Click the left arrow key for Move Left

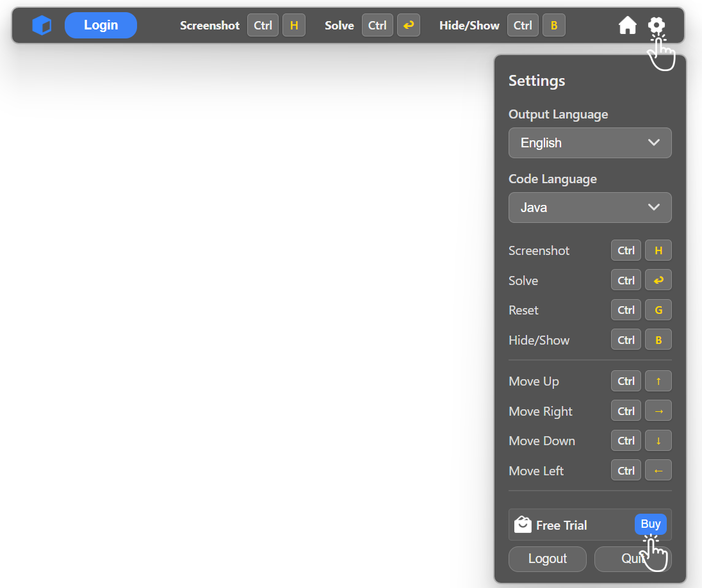tap(658, 471)
